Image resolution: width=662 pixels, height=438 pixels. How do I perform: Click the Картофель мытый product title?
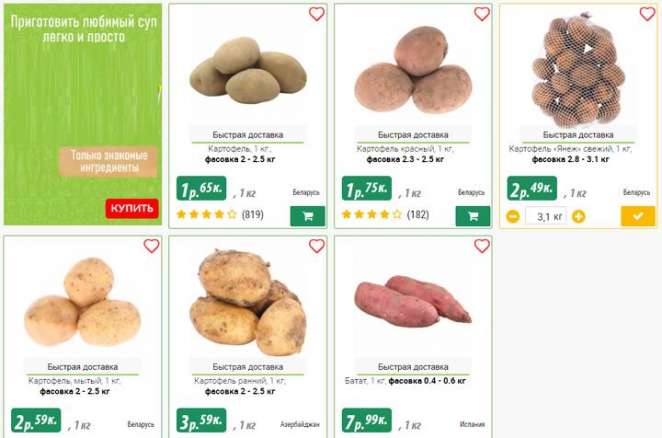pyautogui.click(x=75, y=381)
